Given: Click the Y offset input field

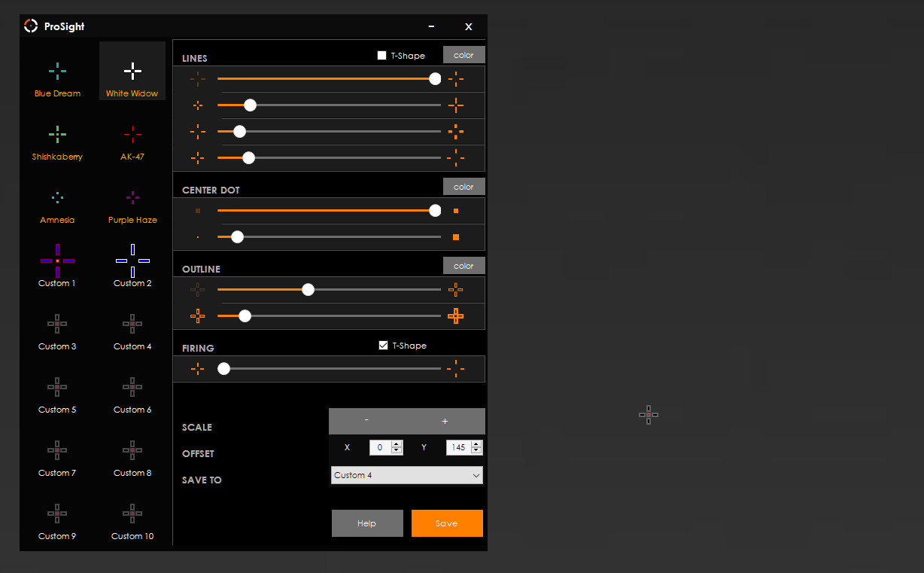Looking at the screenshot, I should (457, 447).
